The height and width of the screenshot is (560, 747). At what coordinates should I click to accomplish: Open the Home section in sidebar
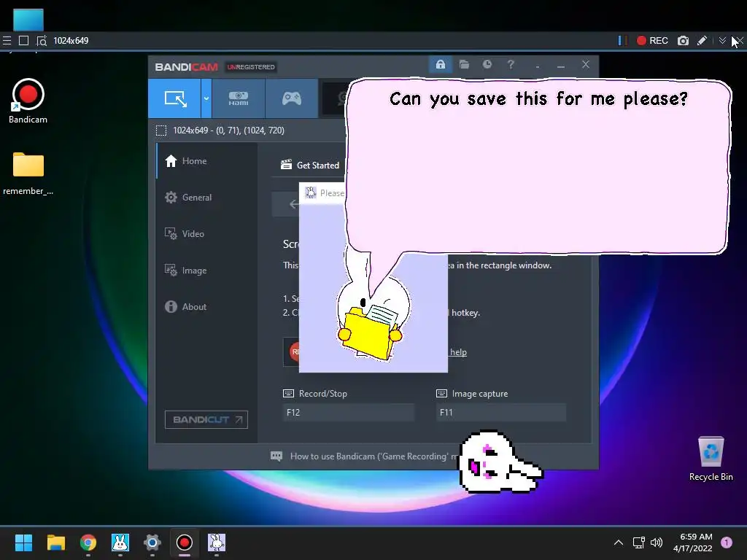pyautogui.click(x=206, y=161)
